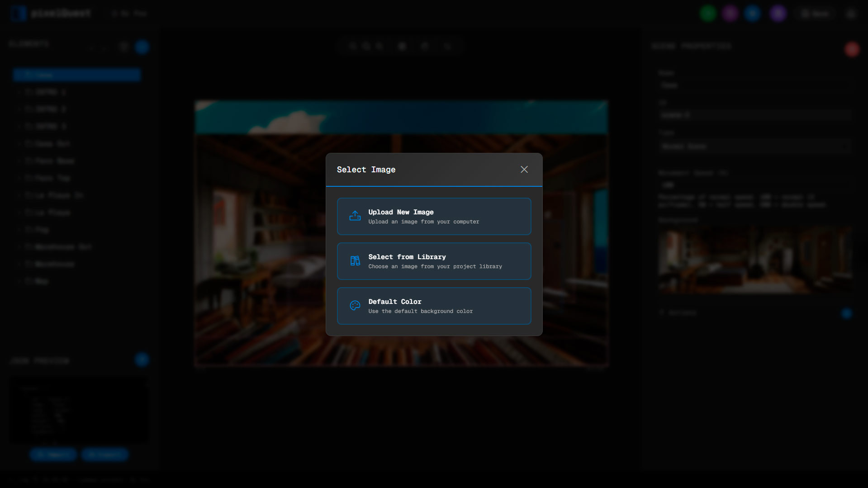The width and height of the screenshot is (868, 488).
Task: Close the Select Image dialog
Action: pos(524,169)
